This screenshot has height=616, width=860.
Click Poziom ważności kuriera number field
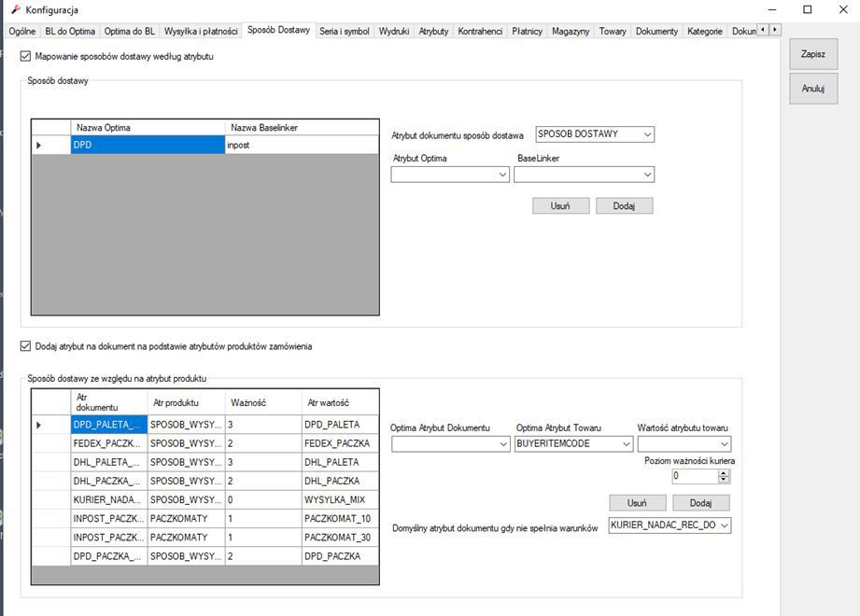coord(695,476)
